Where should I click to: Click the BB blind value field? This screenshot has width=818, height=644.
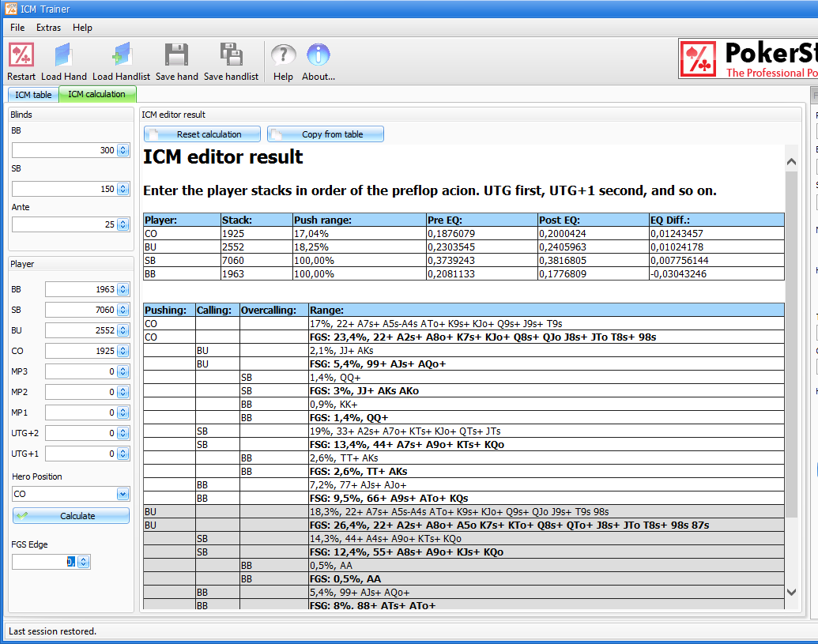[x=64, y=150]
